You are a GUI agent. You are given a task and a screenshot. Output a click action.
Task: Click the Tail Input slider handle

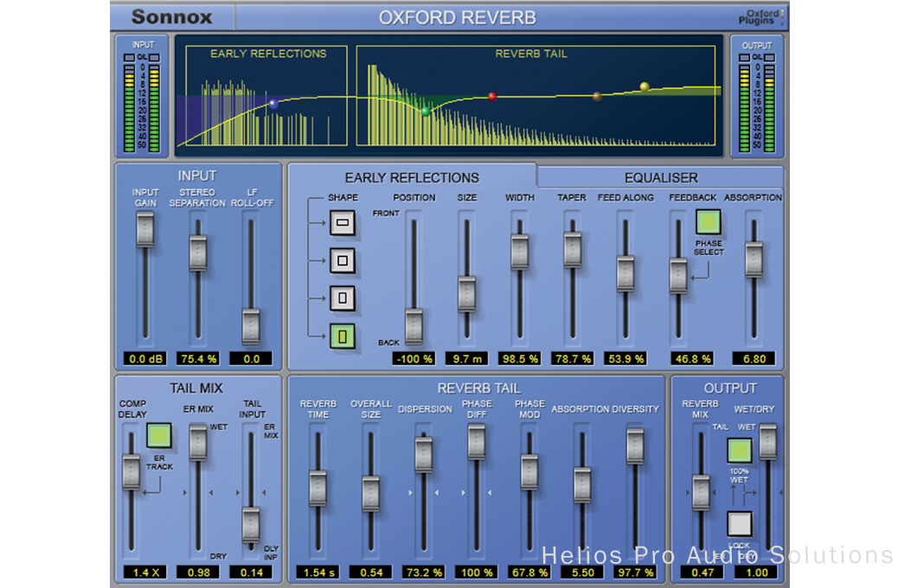[x=251, y=525]
